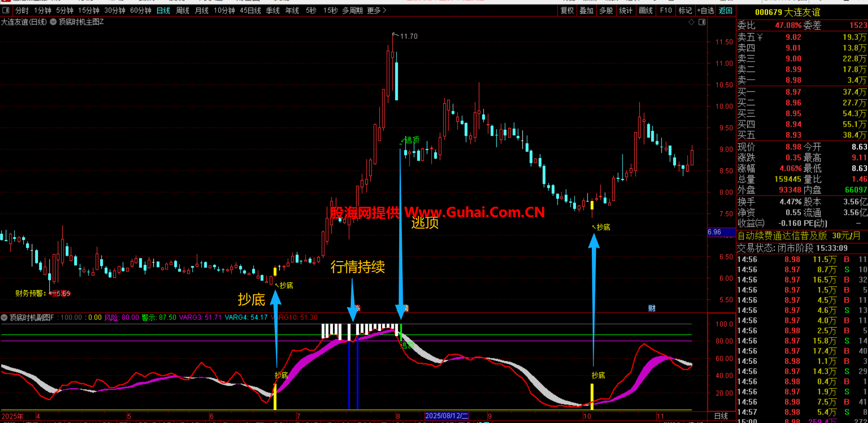Click 返回 to go back

[725, 10]
